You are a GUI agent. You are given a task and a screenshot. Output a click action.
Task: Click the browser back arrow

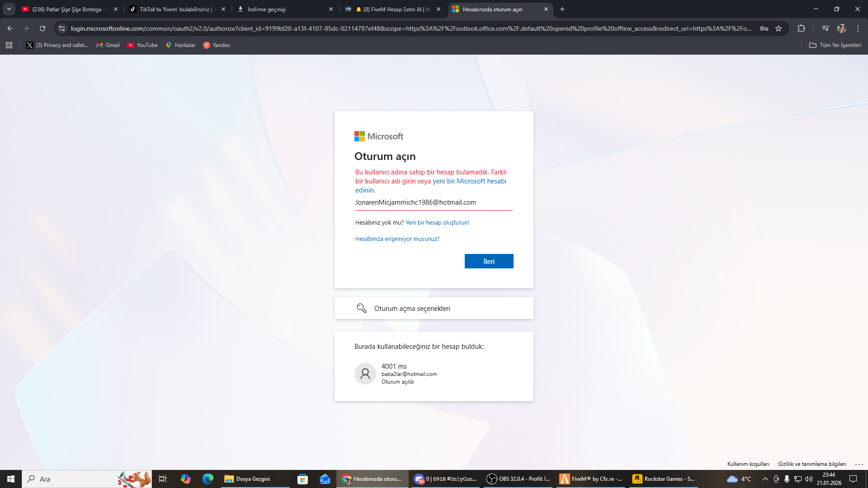point(10,28)
